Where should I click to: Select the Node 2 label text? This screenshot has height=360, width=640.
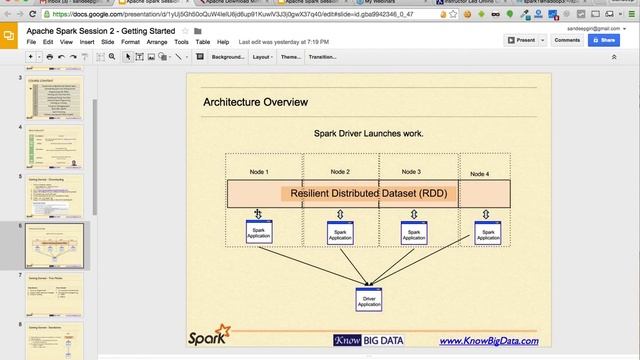pos(340,172)
